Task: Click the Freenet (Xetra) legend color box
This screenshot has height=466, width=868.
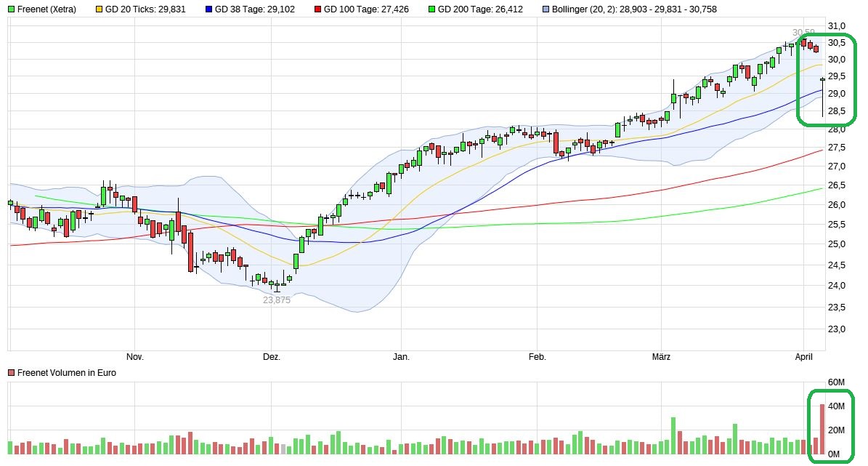Action: tap(12, 9)
